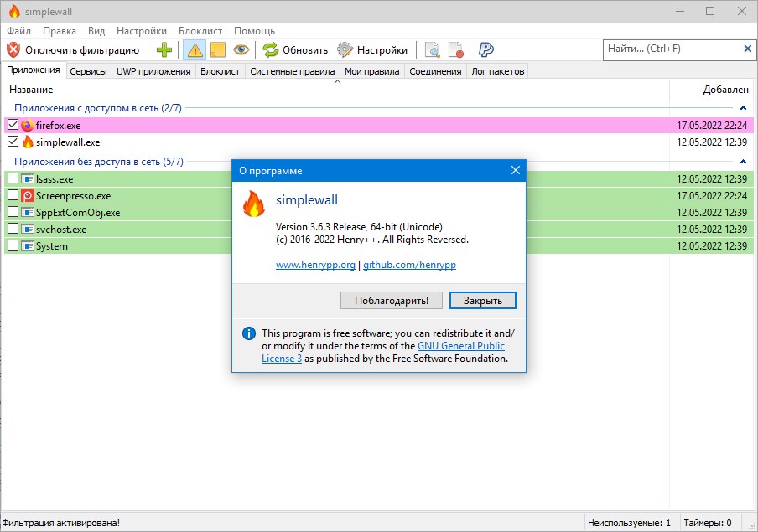Click the Firefox icon in the list
The height and width of the screenshot is (532, 758).
(x=28, y=125)
